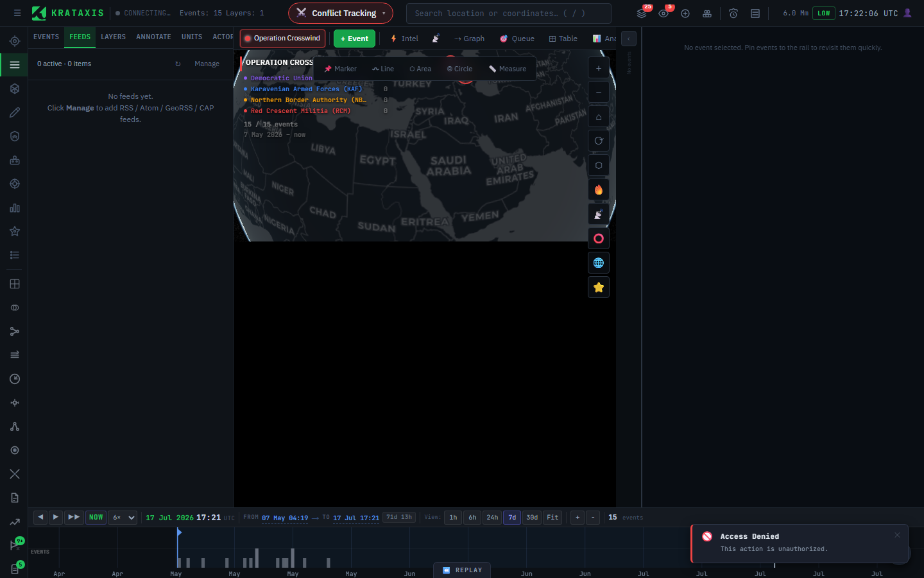Click the circled plus icon in the top bar
The image size is (924, 578).
click(x=685, y=13)
